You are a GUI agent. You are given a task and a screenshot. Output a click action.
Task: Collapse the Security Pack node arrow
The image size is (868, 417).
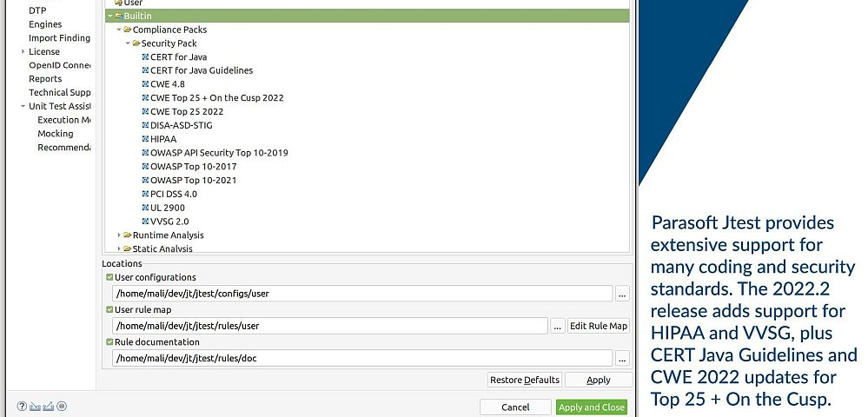[x=128, y=43]
